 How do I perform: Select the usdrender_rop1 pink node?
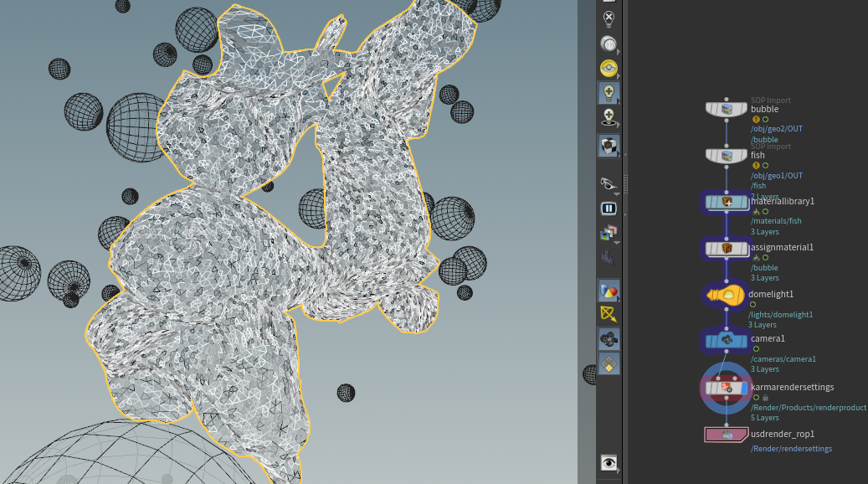(727, 435)
